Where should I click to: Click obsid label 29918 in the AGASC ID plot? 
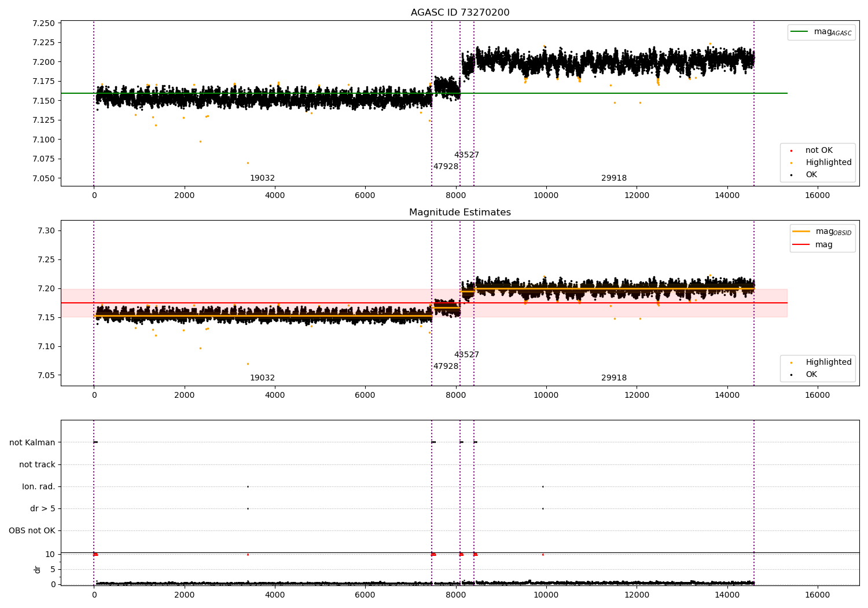tap(614, 178)
